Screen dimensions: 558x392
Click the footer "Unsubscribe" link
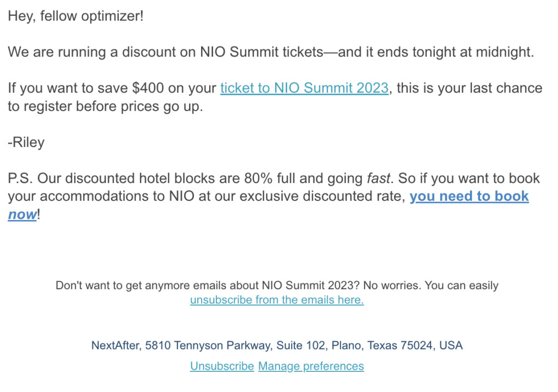pyautogui.click(x=222, y=366)
